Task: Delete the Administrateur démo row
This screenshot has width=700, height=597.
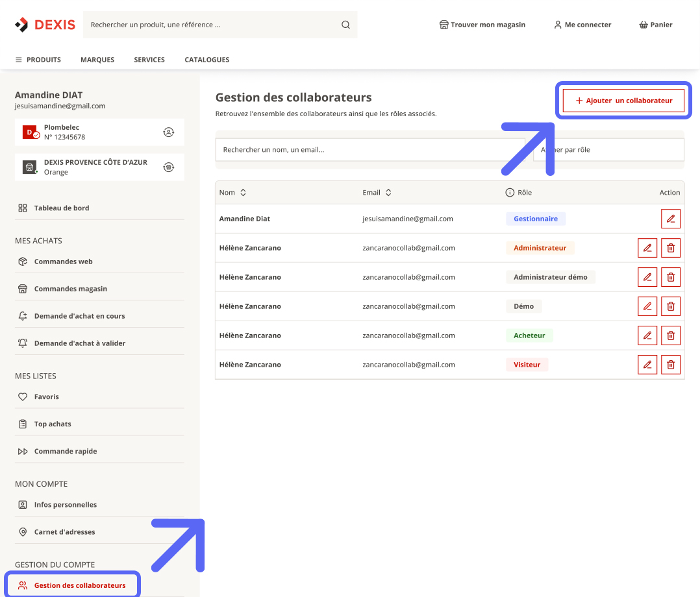Action: pyautogui.click(x=671, y=277)
